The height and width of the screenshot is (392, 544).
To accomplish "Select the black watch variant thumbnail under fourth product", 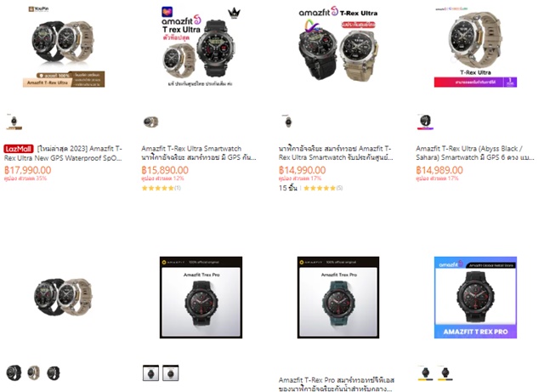I will click(425, 122).
